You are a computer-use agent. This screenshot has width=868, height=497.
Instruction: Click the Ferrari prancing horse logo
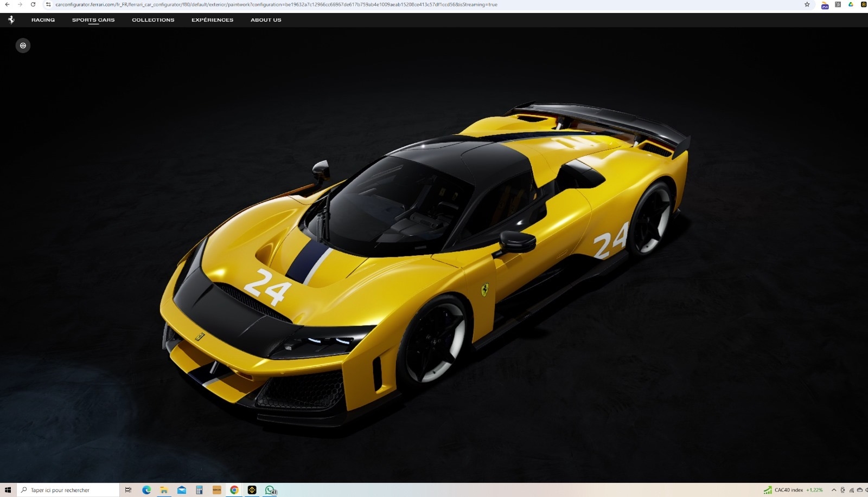11,20
